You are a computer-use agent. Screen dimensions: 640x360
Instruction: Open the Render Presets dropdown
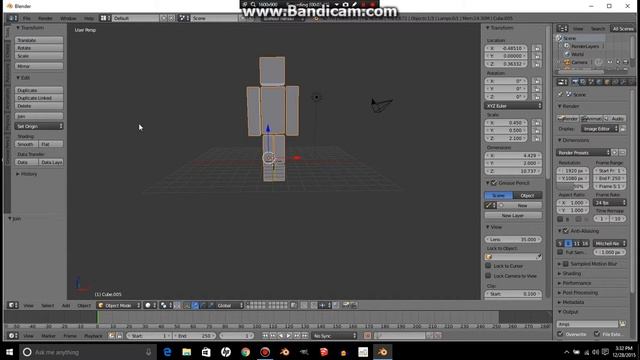(583, 152)
